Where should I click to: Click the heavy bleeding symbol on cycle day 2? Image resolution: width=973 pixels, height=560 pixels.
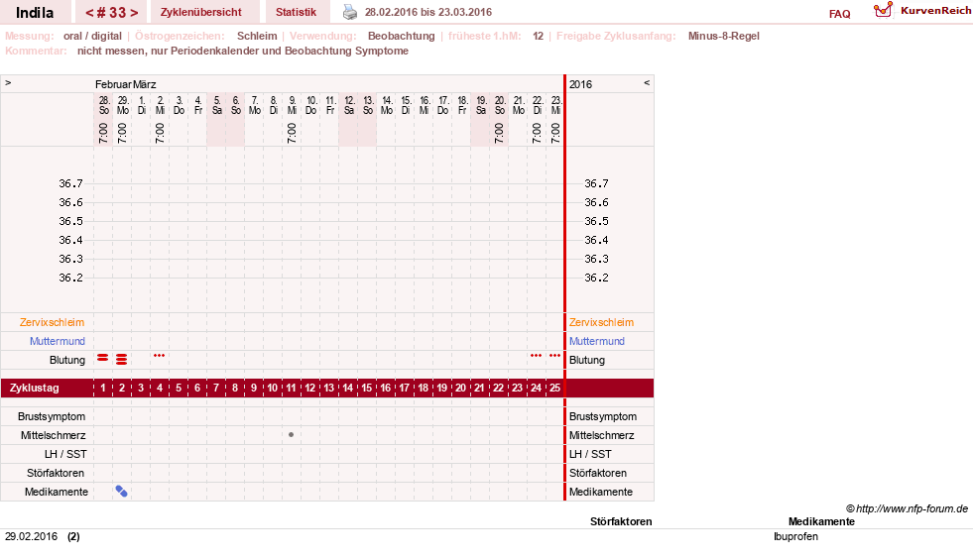point(122,359)
